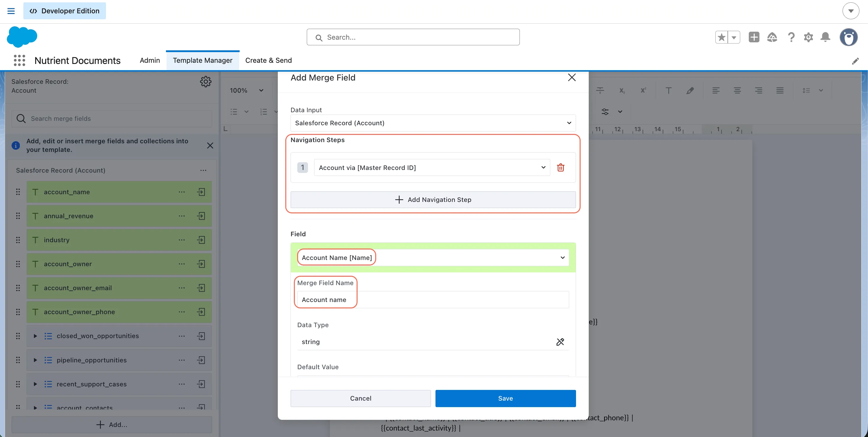Click the Developer Edition label
Viewport: 868px width, 437px height.
point(64,11)
